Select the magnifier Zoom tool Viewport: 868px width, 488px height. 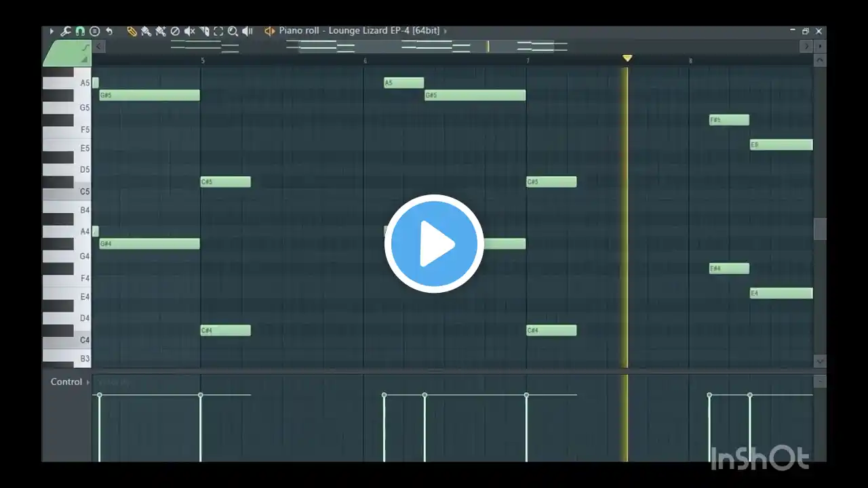pos(233,31)
